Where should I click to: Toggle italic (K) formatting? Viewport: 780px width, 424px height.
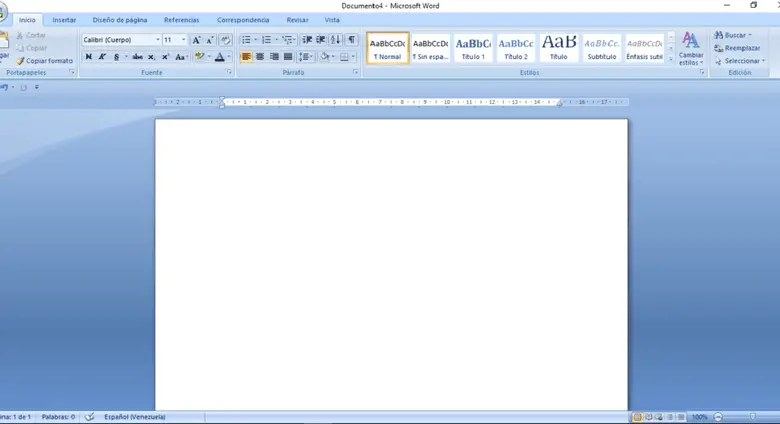102,57
